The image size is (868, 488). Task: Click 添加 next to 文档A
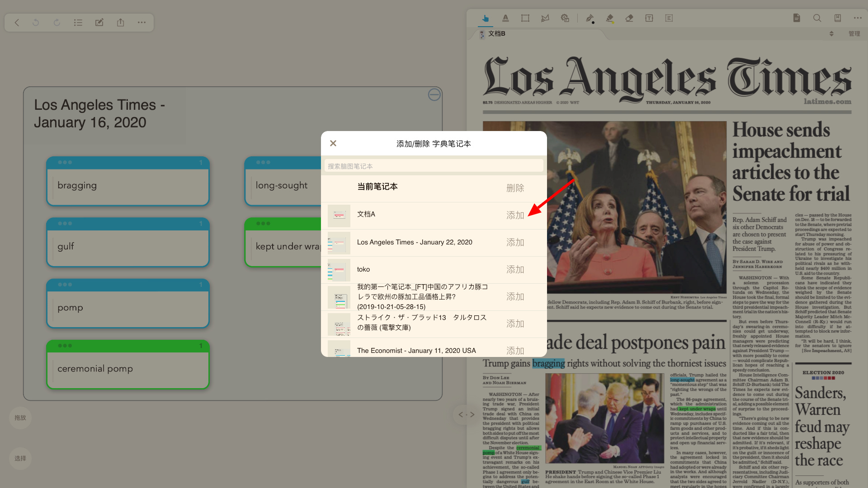tap(515, 215)
